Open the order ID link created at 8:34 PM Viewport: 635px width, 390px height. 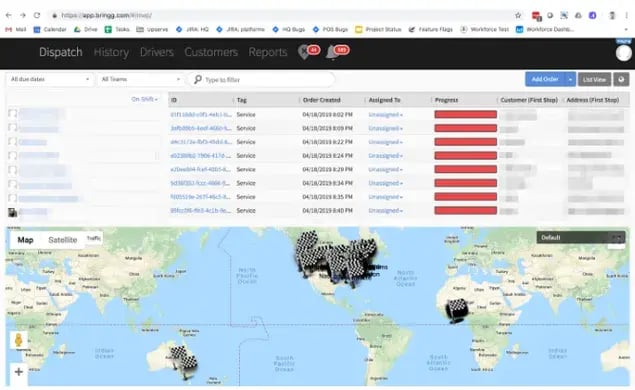coord(201,183)
